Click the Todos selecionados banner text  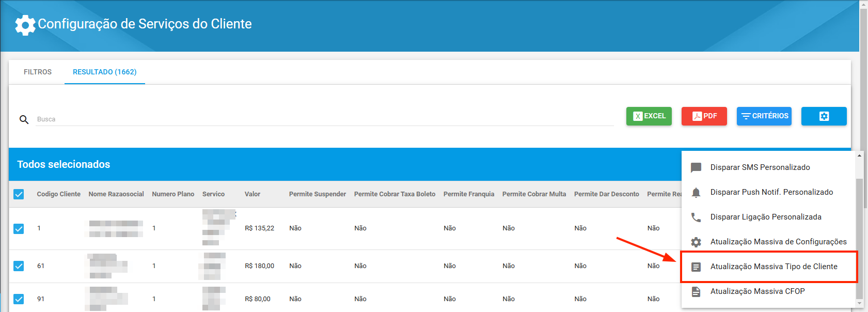64,164
